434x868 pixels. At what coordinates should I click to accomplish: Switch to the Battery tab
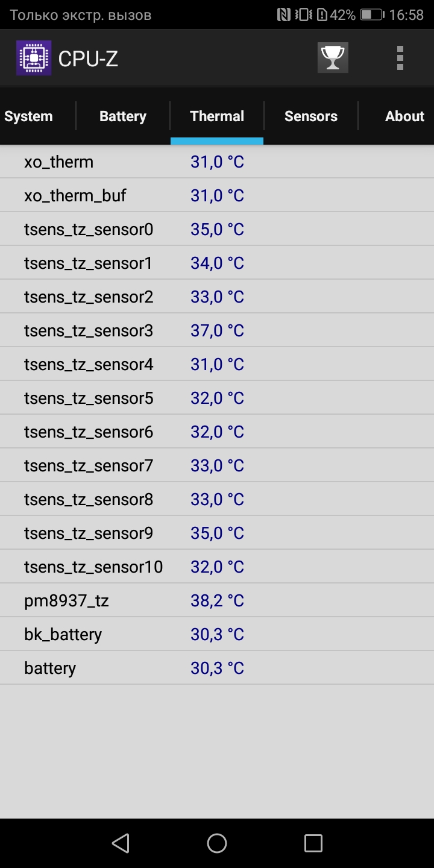(x=123, y=116)
